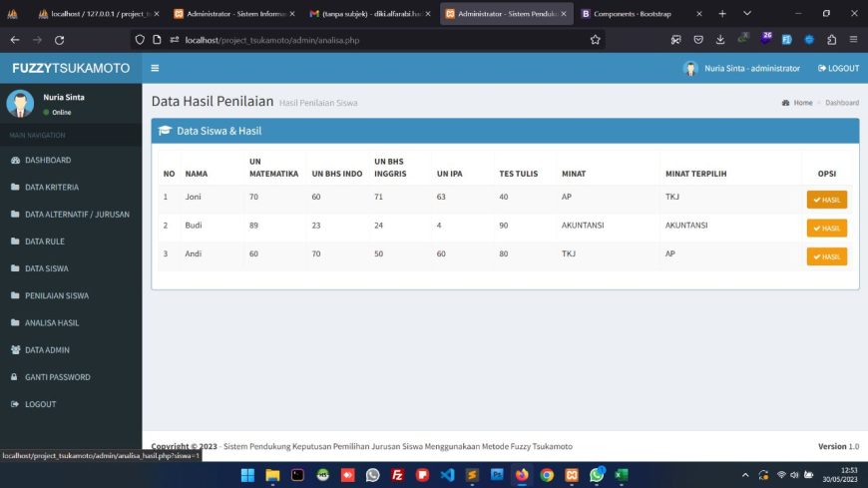Click the name Andi in the table

coord(194,253)
